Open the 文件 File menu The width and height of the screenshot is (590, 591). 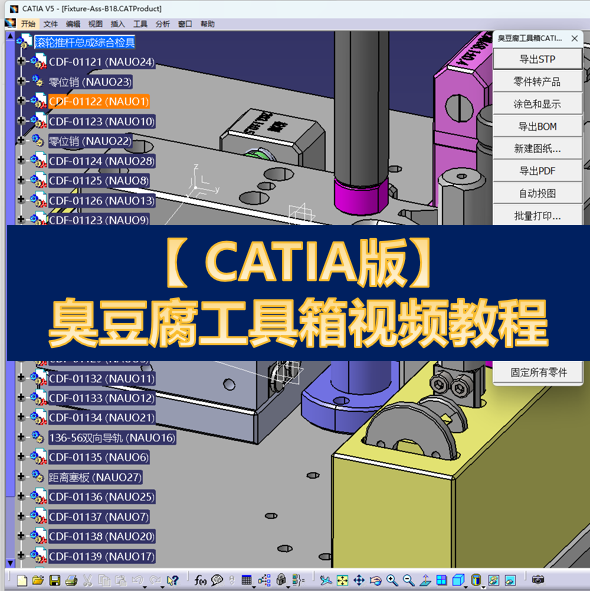point(51,24)
